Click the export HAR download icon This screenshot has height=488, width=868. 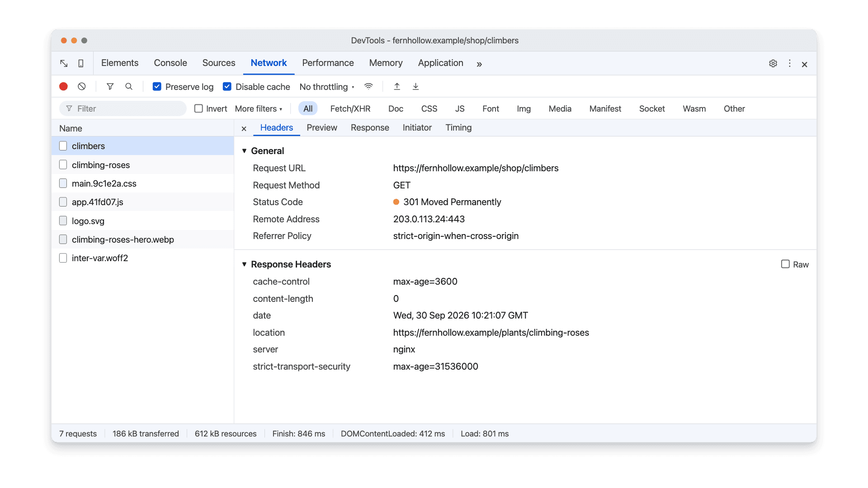(415, 86)
